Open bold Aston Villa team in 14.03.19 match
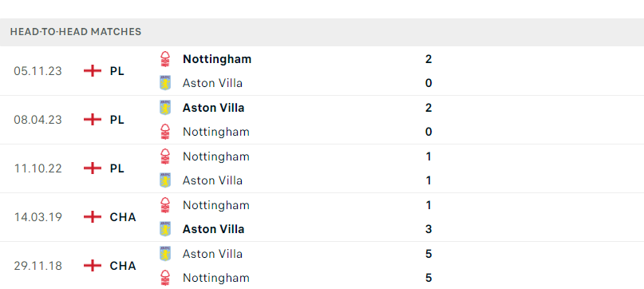 click(214, 229)
